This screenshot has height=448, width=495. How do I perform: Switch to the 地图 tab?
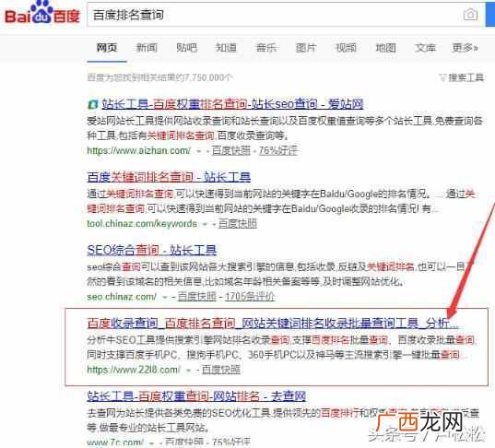point(385,48)
